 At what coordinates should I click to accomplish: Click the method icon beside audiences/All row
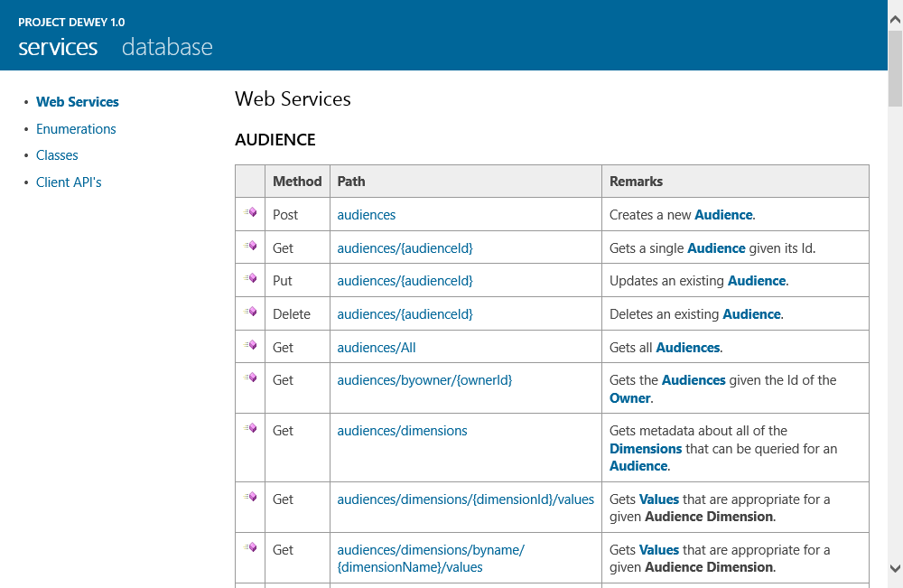coord(250,345)
